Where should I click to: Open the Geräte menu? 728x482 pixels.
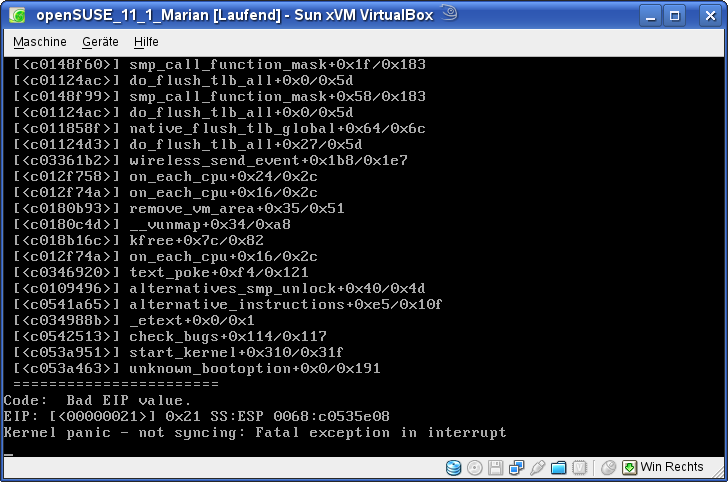[101, 42]
